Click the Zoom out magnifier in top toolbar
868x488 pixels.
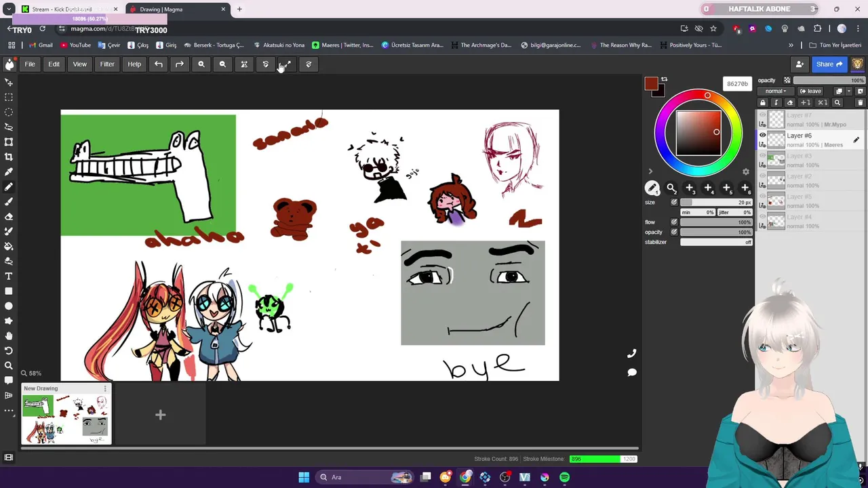tap(222, 64)
